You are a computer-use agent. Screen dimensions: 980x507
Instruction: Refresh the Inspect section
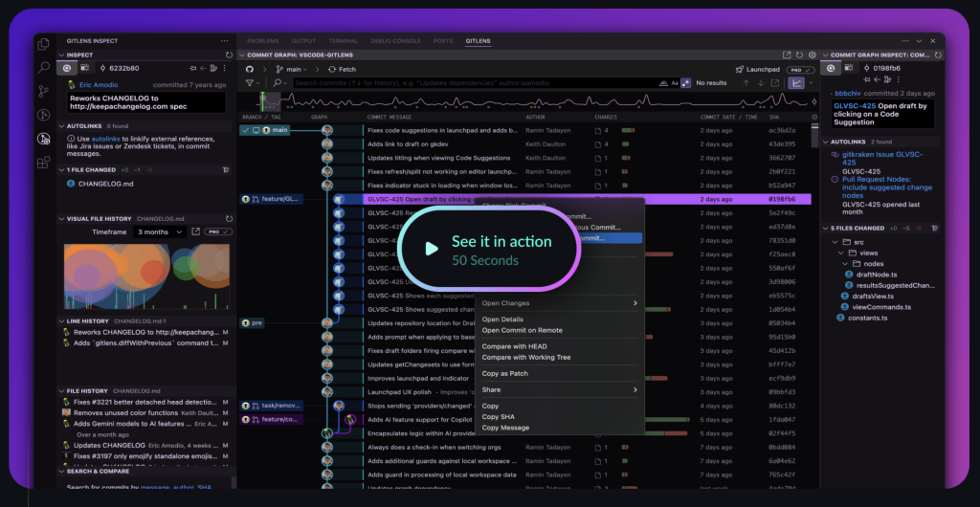click(229, 55)
